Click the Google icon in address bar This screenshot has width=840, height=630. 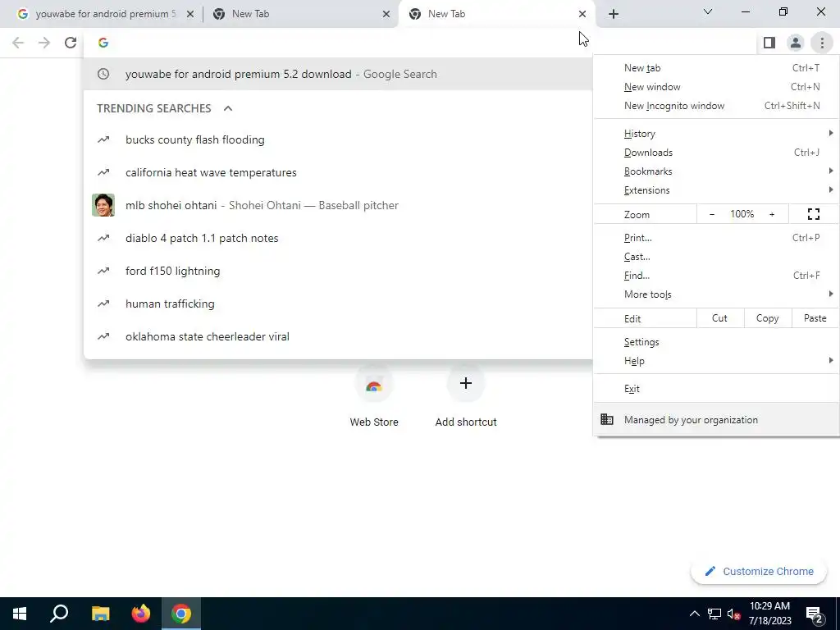point(103,43)
